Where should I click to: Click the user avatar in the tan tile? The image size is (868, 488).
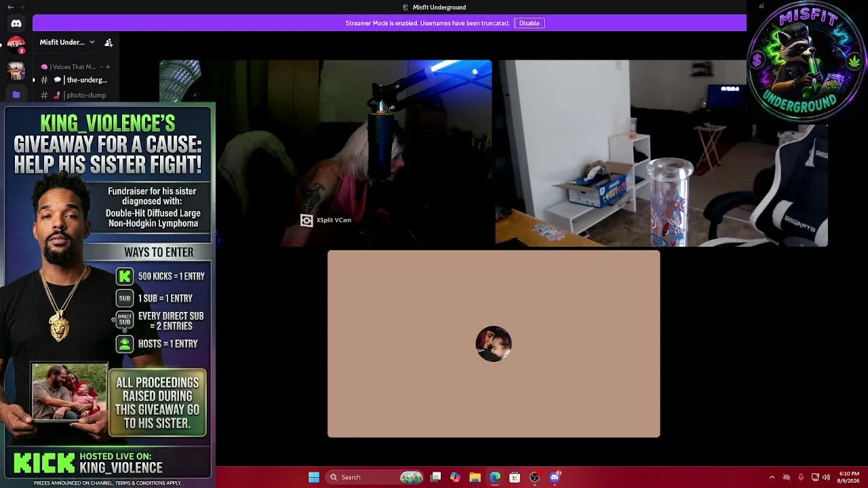[x=494, y=344]
